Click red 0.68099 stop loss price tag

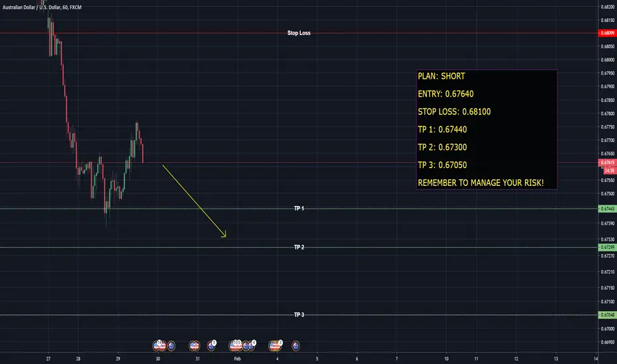tap(607, 33)
